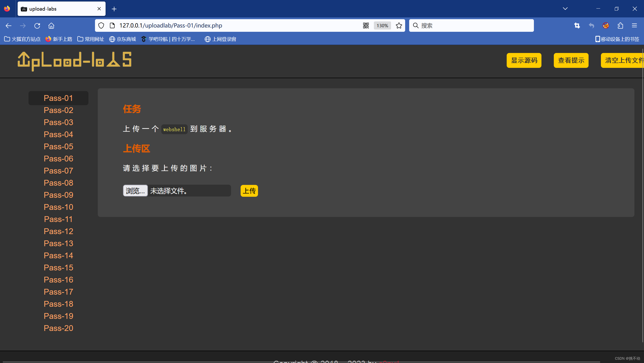644x363 pixels.
Task: Go back with the browser back arrow
Action: click(x=9, y=25)
